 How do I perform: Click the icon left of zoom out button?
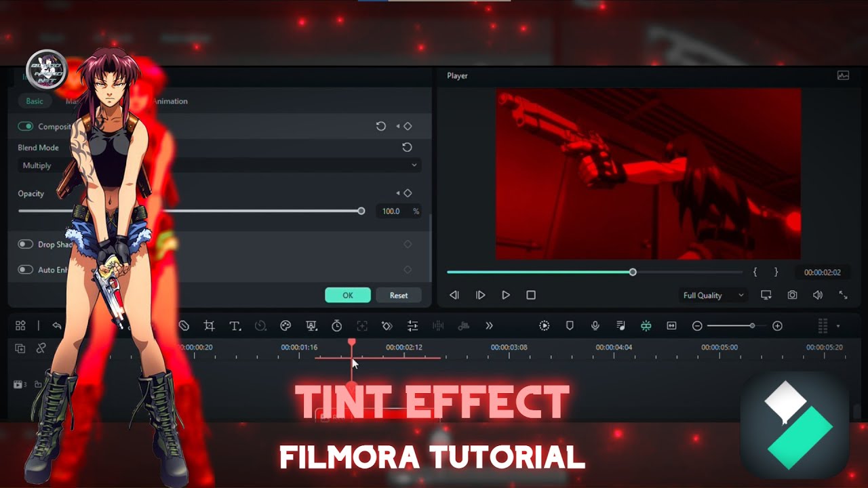pos(671,326)
